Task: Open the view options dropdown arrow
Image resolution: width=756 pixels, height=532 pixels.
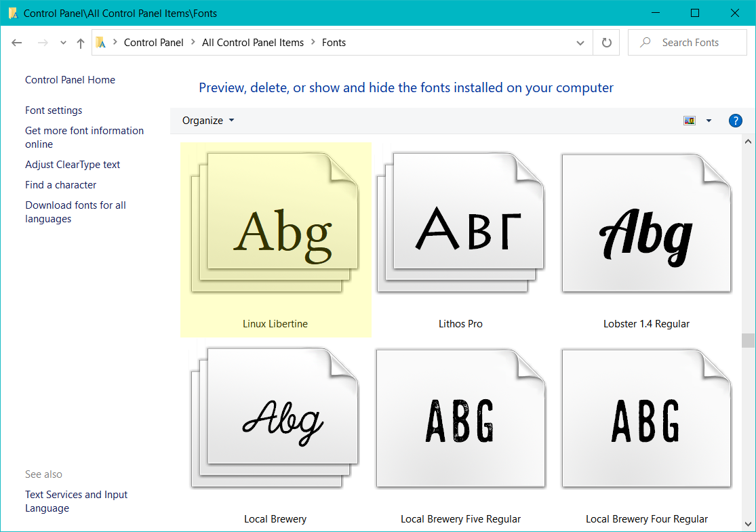Action: [x=709, y=121]
